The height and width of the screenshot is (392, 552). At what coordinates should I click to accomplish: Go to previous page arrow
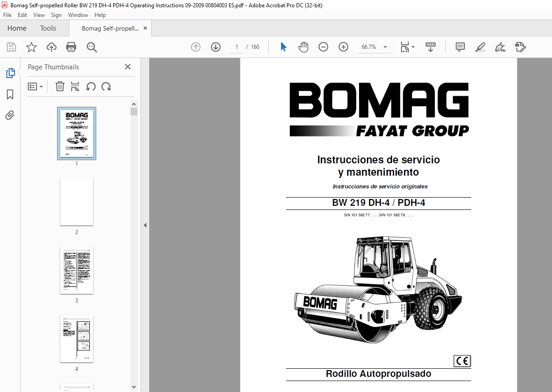[196, 47]
